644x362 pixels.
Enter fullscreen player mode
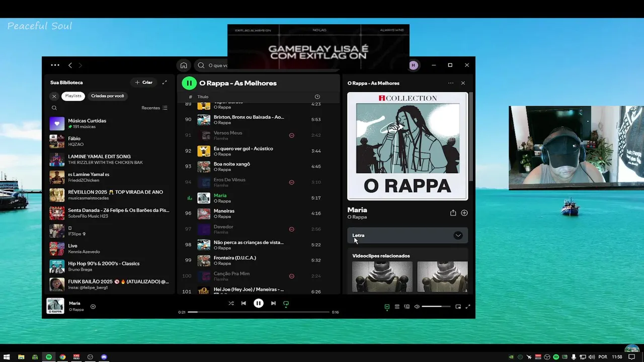tap(467, 307)
